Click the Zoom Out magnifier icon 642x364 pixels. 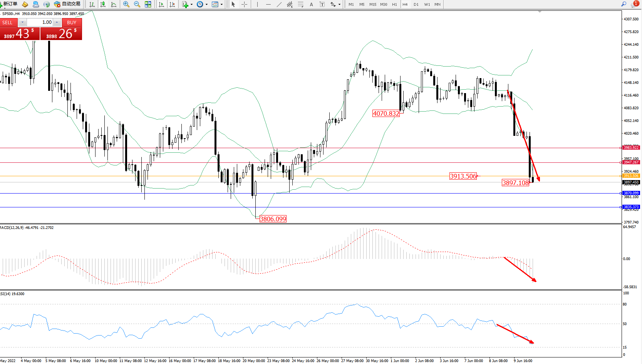pyautogui.click(x=137, y=4)
